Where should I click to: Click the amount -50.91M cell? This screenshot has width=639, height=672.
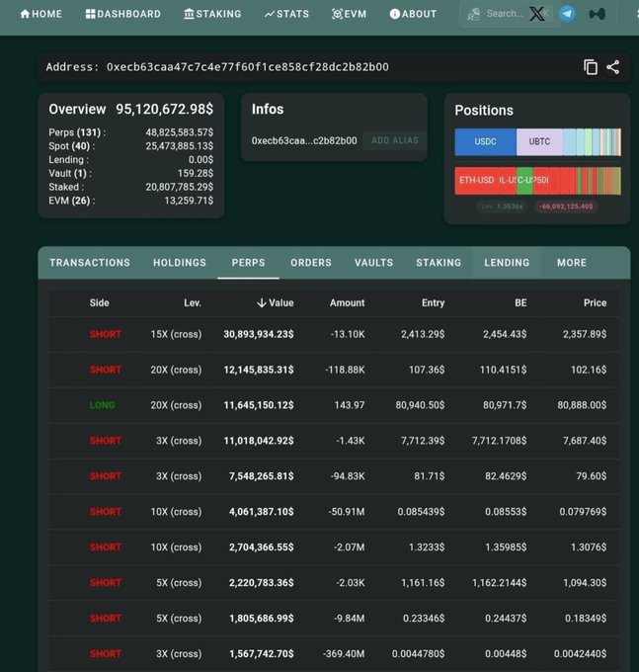tap(347, 512)
